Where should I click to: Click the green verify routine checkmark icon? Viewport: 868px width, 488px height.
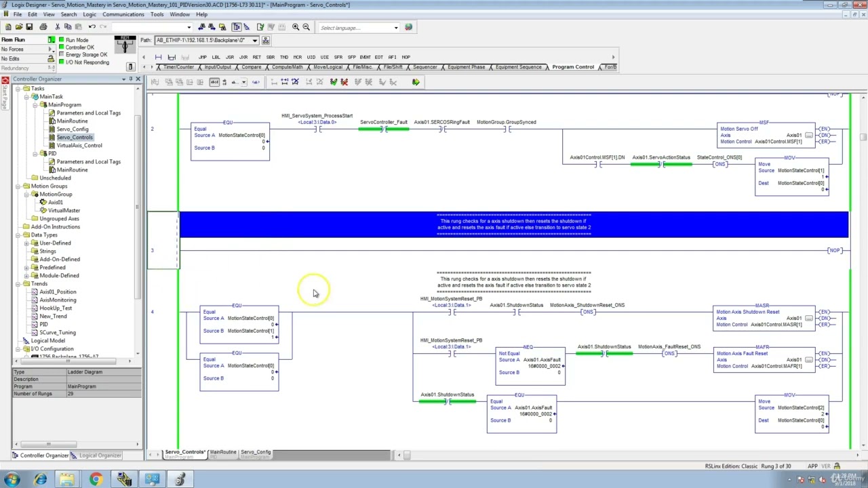pyautogui.click(x=333, y=82)
